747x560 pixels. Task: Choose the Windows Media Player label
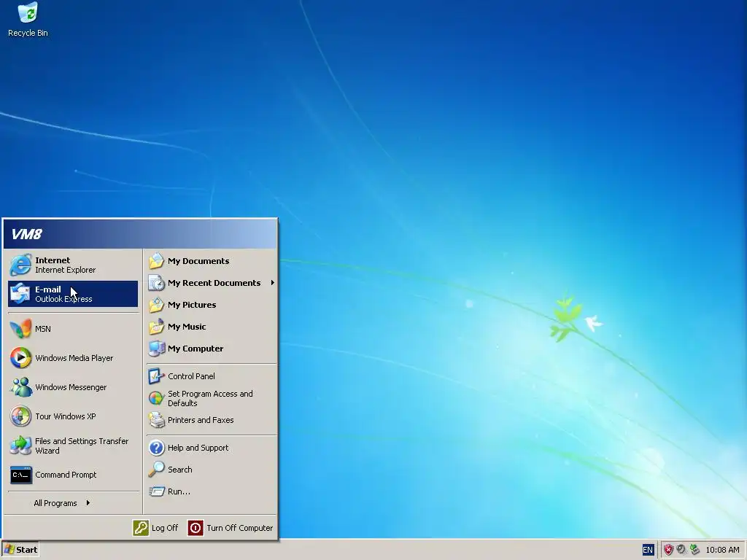click(74, 357)
